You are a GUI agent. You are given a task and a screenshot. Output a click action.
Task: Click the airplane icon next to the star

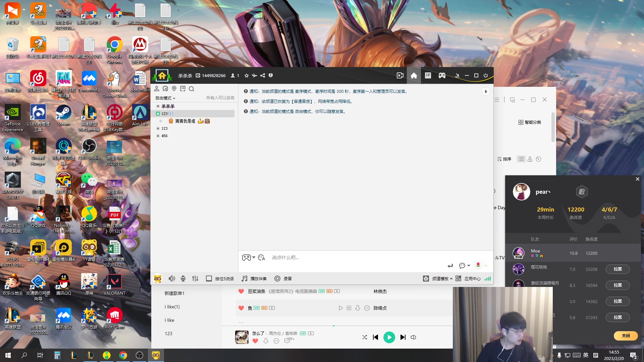(x=255, y=76)
